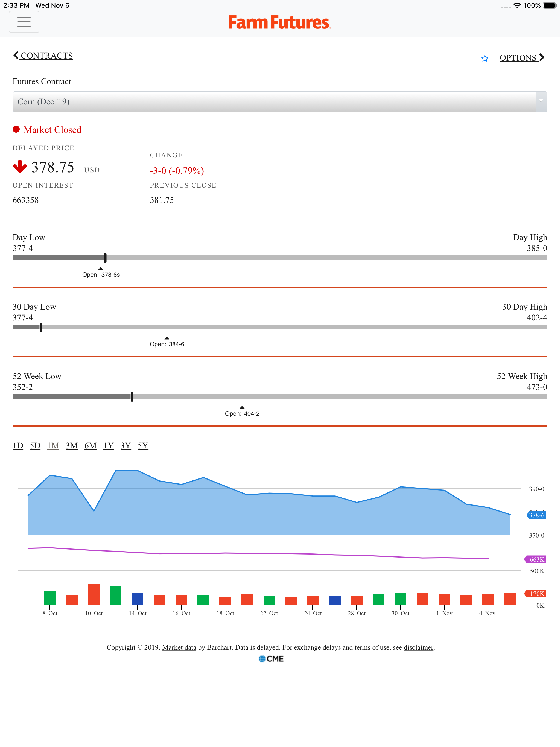Screen dimensions: 560x747
Task: Switch chart to 5D range
Action: [x=35, y=446]
